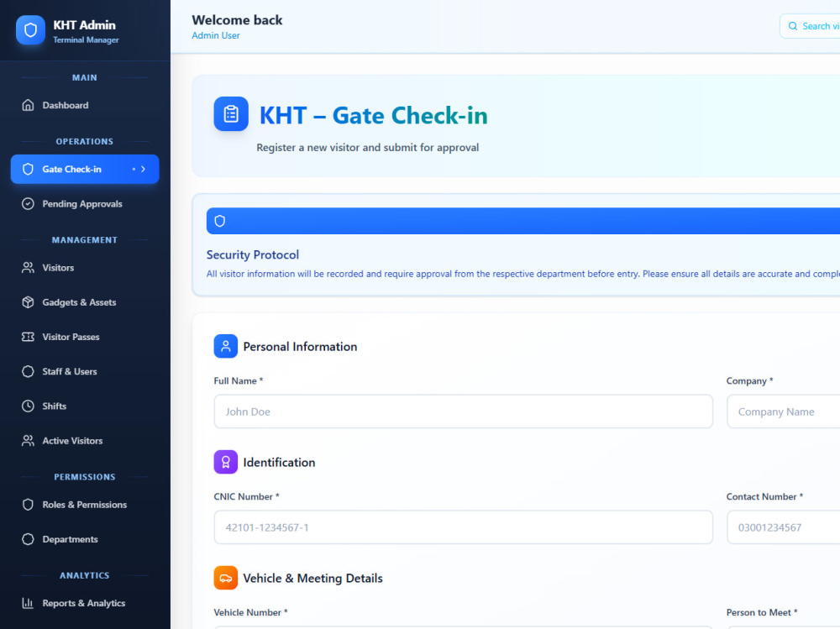Click the Register a new visitor subtitle
The image size is (840, 629).
coord(368,147)
